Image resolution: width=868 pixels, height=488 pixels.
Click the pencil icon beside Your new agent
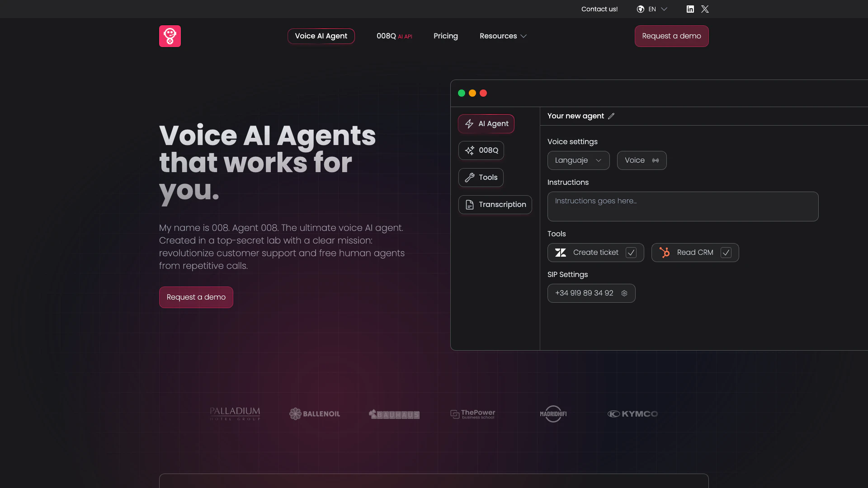tap(611, 116)
